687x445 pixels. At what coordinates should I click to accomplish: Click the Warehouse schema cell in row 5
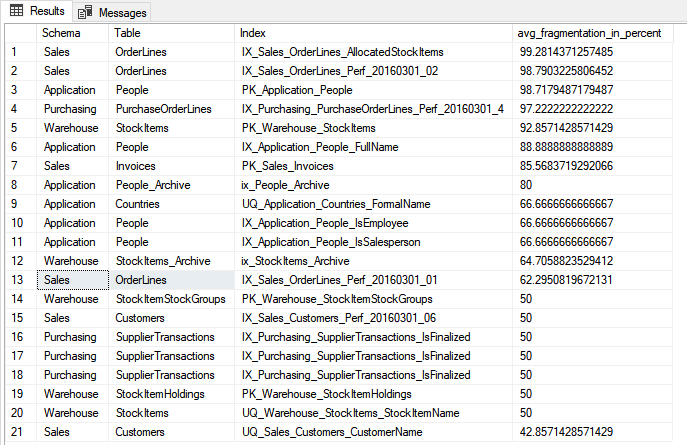[x=73, y=128]
